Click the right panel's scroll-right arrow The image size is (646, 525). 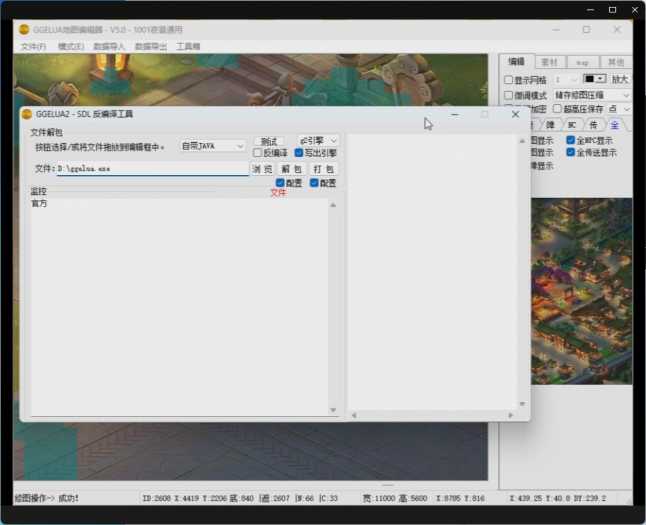pyautogui.click(x=512, y=416)
